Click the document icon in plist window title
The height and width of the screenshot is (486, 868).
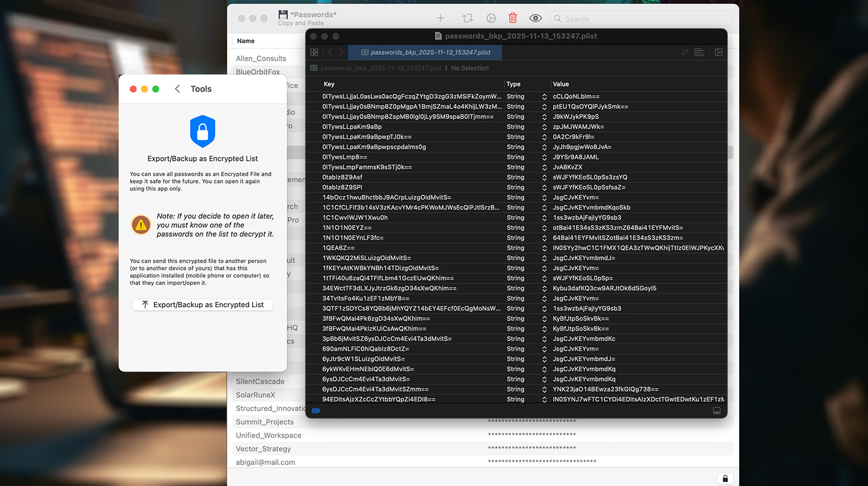[x=439, y=36]
